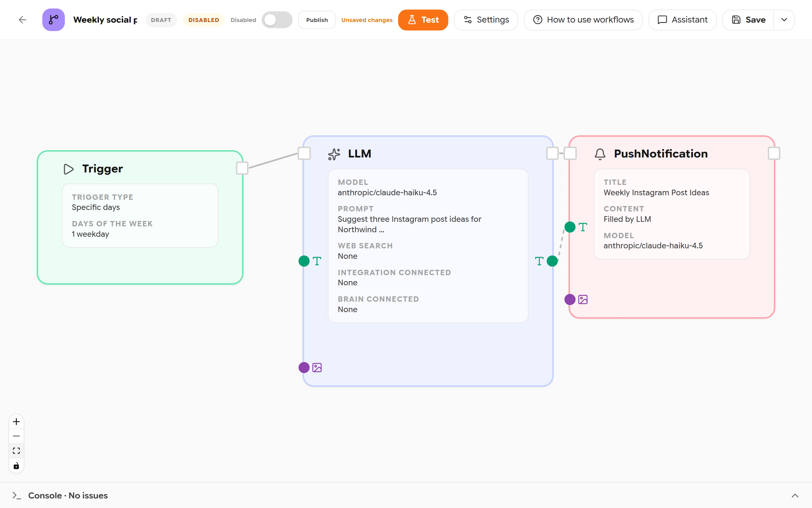Screen dimensions: 812x508
Task: Click the LLM prompt text about Instagram
Action: click(x=409, y=224)
